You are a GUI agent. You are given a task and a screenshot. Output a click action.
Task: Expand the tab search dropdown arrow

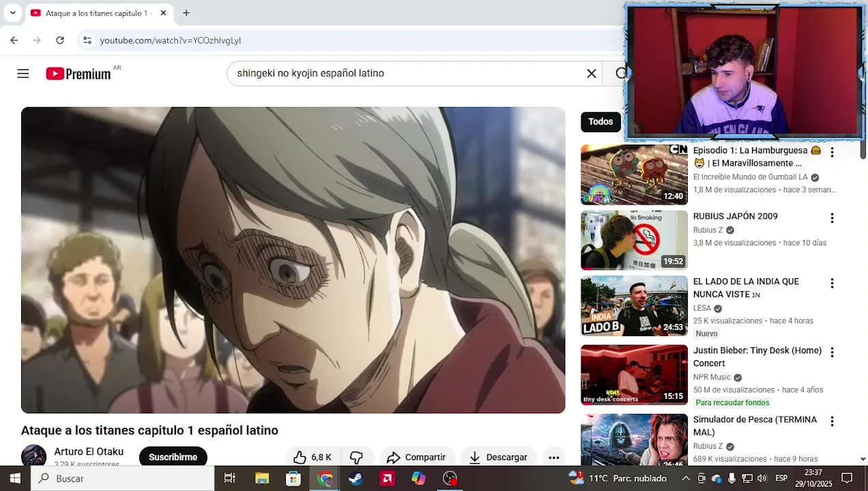(x=12, y=13)
